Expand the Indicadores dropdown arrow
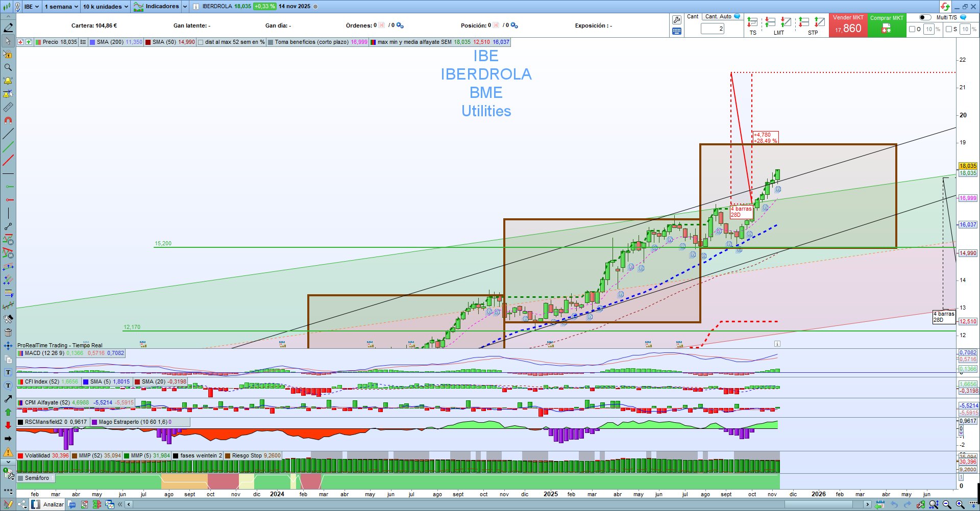980x511 pixels. [185, 7]
